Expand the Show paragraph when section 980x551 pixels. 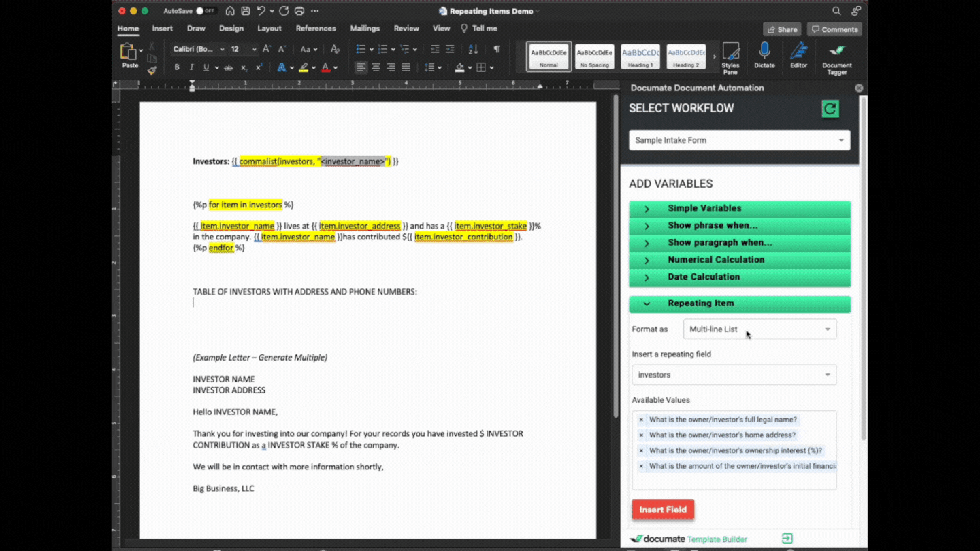(x=739, y=243)
